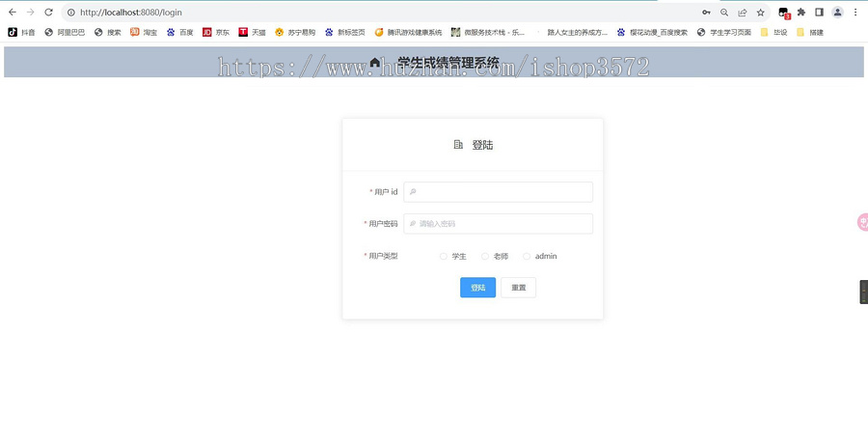Expand the 搭建 bookmark folder

pos(810,32)
